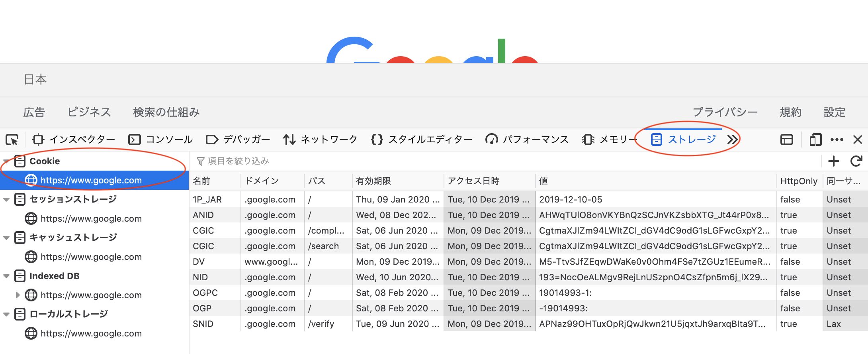The width and height of the screenshot is (868, 354).
Task: Open the デバッガー tab
Action: pos(238,140)
